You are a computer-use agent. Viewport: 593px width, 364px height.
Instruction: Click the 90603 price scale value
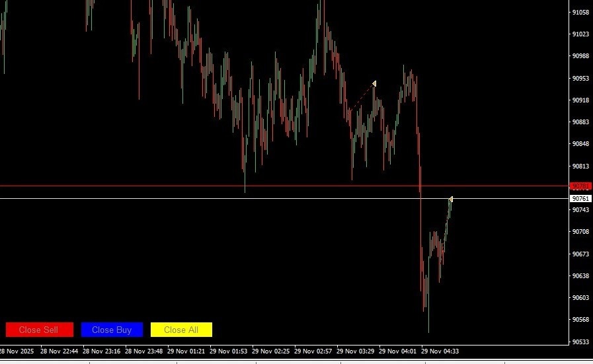click(x=580, y=298)
